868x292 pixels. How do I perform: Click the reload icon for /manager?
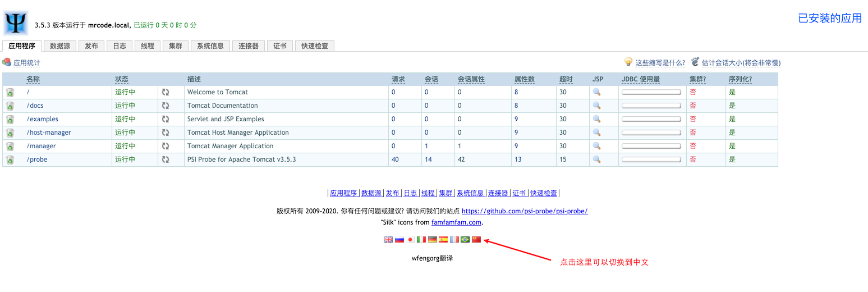coord(166,146)
